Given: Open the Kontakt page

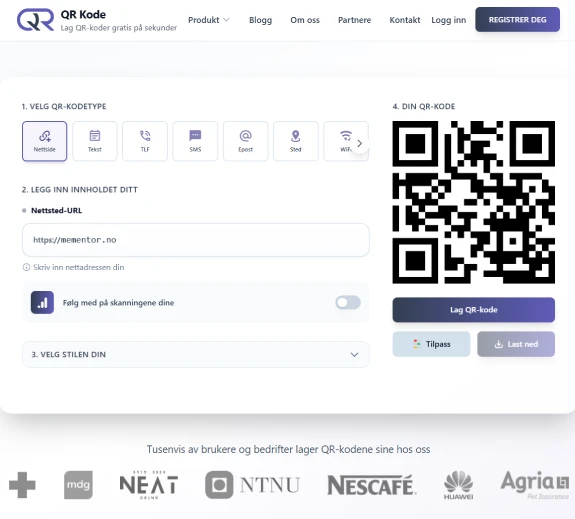Looking at the screenshot, I should point(404,20).
